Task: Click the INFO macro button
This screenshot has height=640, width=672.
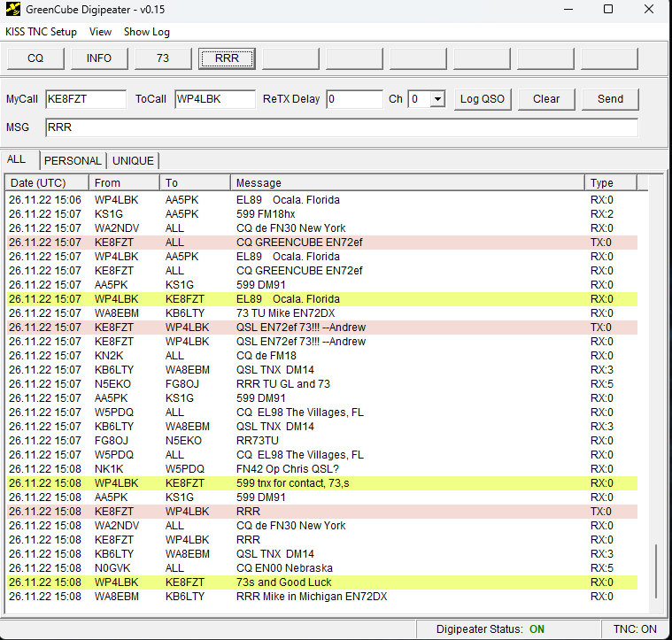Action: tap(99, 58)
